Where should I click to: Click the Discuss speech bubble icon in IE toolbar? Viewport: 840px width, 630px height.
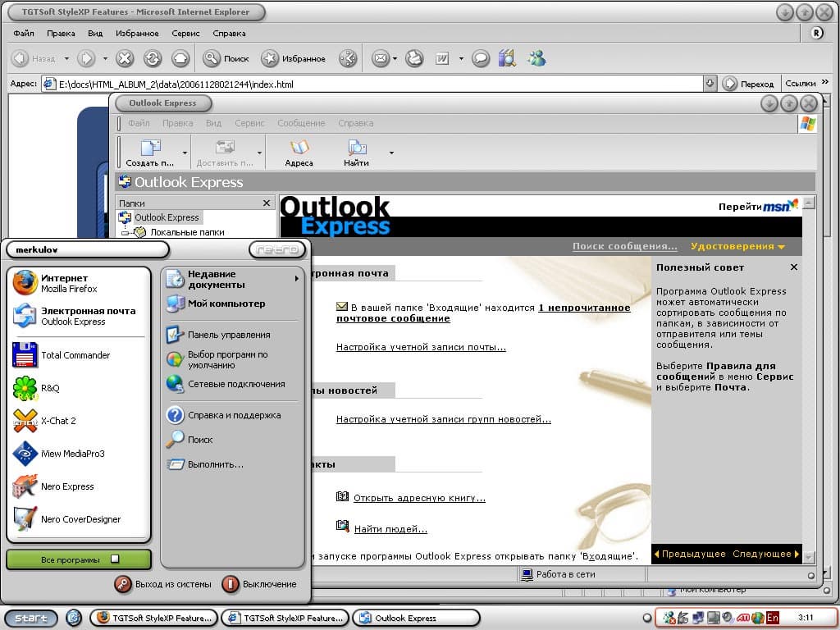481,58
